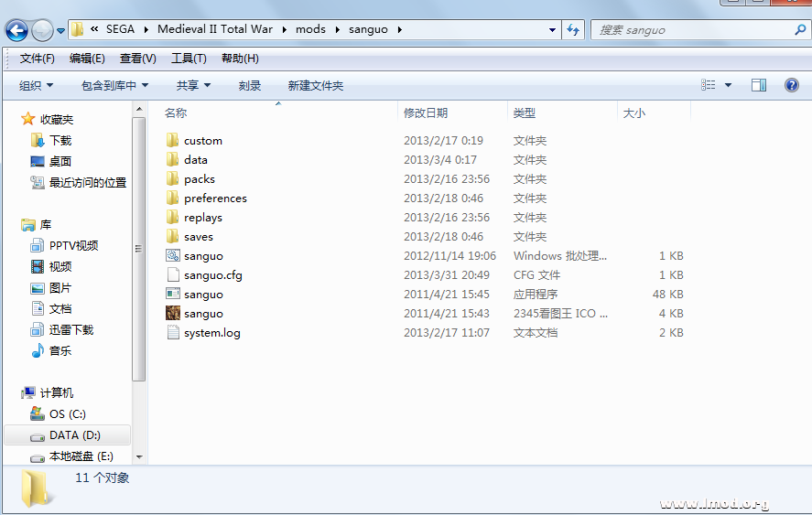This screenshot has height=515, width=812.
Task: Open the 工具(T) menu
Action: click(189, 59)
